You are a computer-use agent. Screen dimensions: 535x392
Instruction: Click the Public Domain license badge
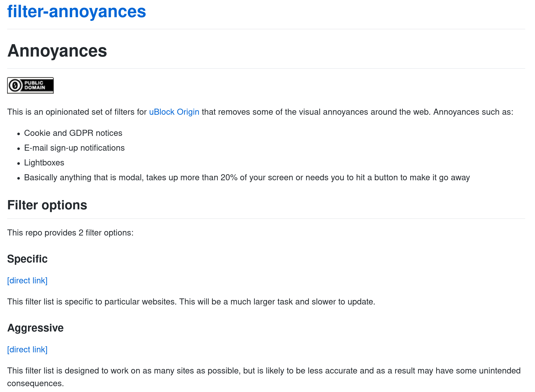point(30,85)
